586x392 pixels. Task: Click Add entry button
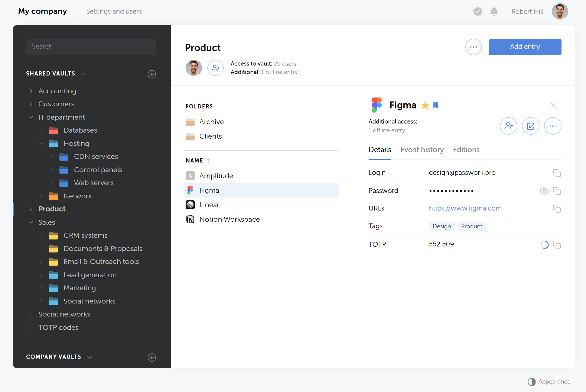click(525, 47)
